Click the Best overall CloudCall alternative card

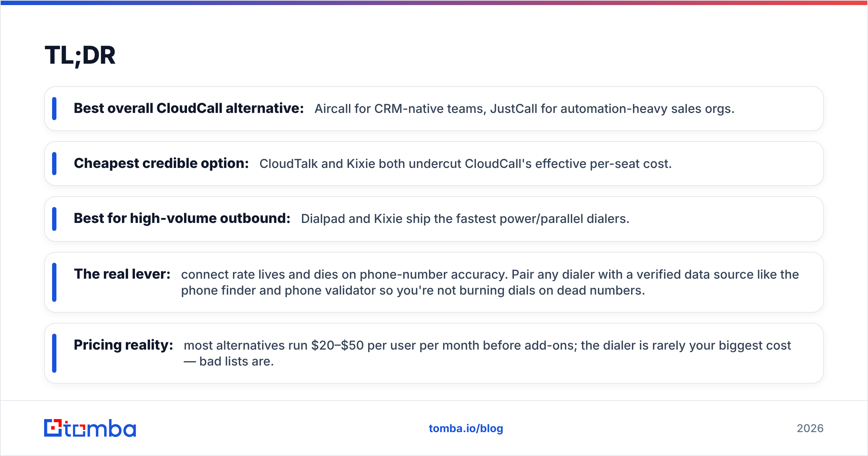(x=434, y=109)
